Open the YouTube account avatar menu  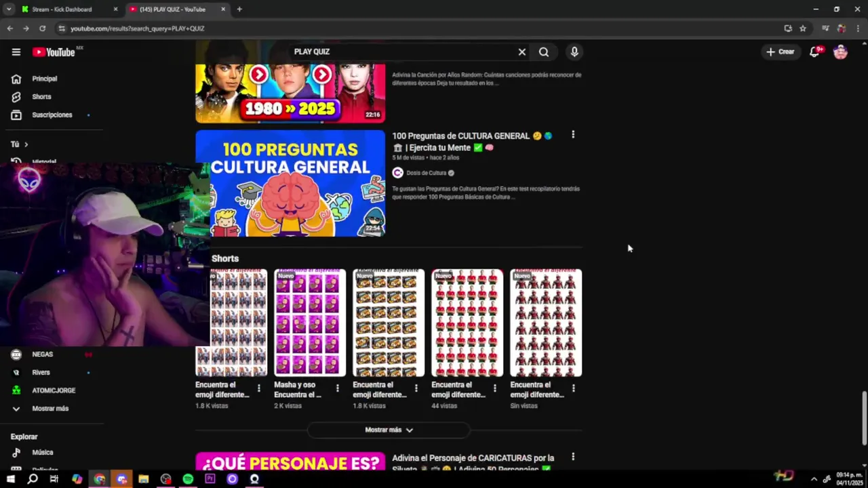(x=840, y=52)
